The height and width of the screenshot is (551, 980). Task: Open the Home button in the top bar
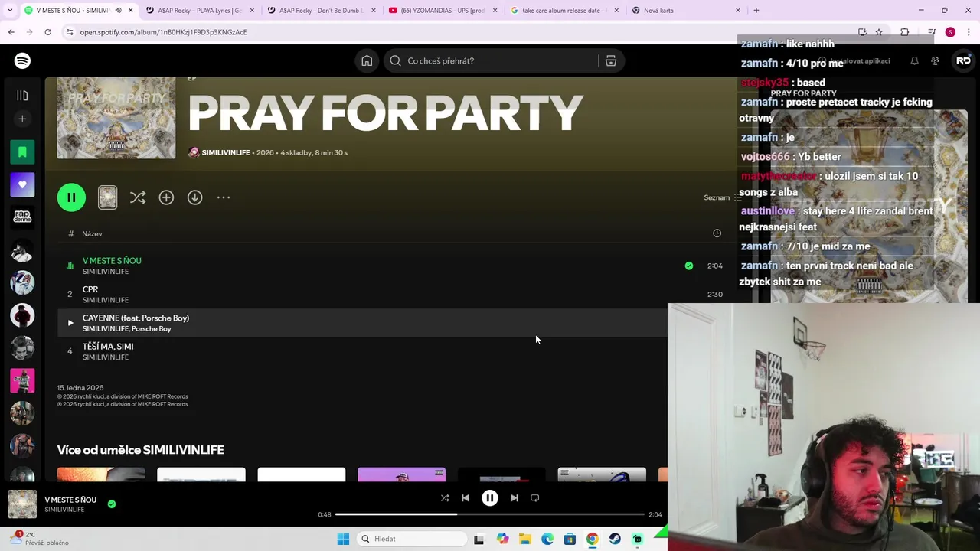tap(367, 60)
